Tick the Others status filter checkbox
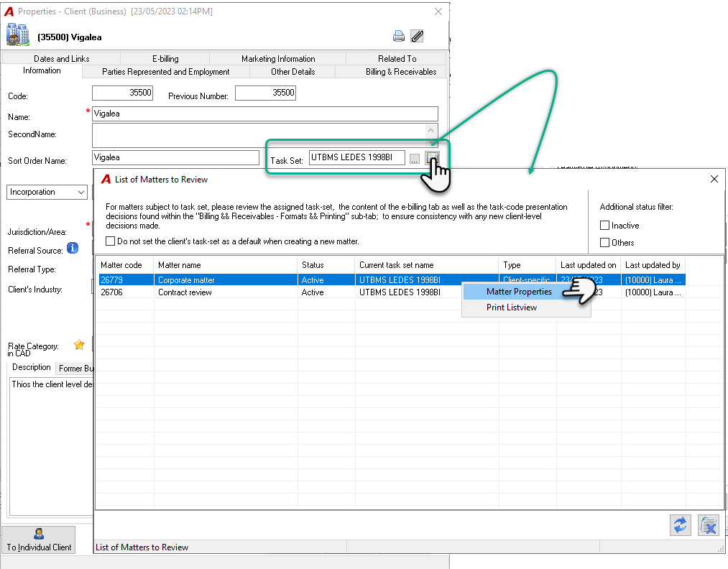The image size is (728, 569). coord(604,242)
